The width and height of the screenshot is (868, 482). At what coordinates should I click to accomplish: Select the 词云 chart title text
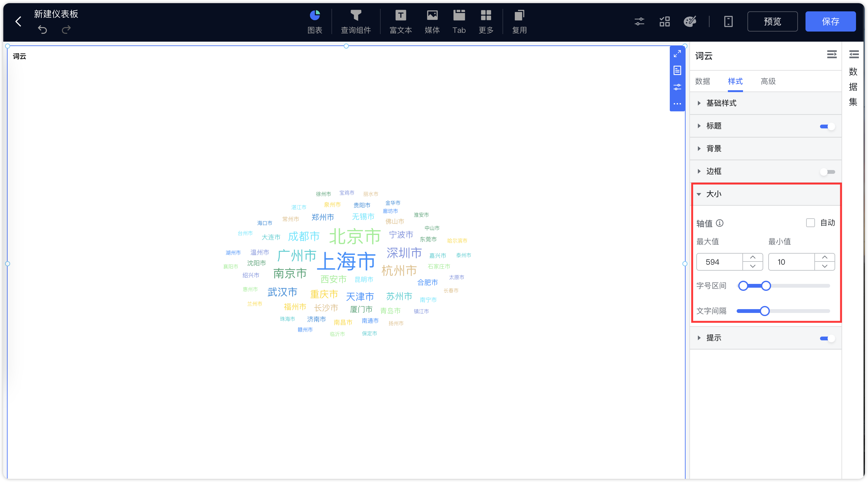click(19, 56)
